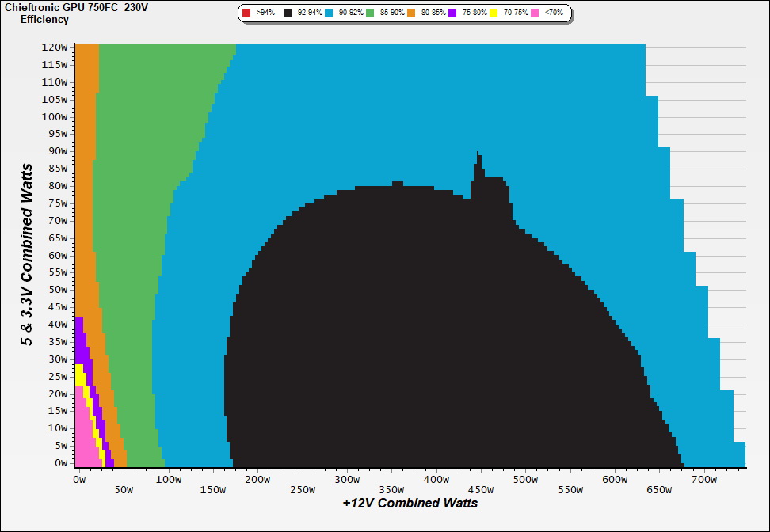The height and width of the screenshot is (532, 770).
Task: Select the orange 80-85% legend swatch
Action: (x=412, y=13)
